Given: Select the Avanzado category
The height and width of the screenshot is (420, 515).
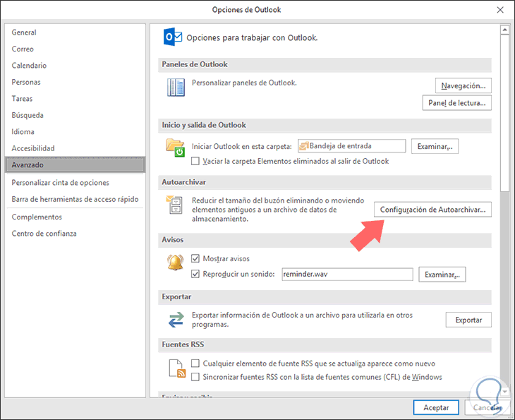Looking at the screenshot, I should pyautogui.click(x=75, y=164).
